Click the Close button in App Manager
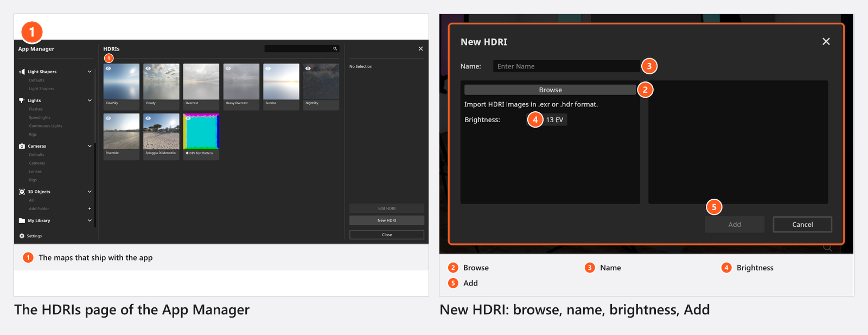868x335 pixels. point(387,235)
